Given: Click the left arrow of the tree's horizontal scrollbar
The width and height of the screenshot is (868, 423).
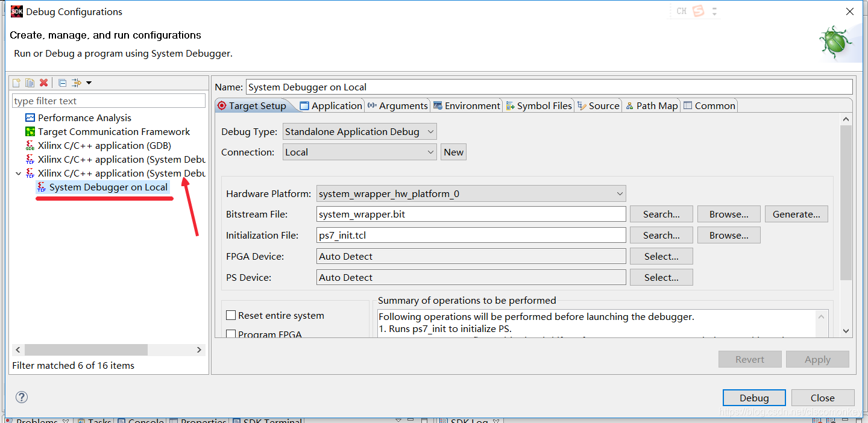Looking at the screenshot, I should click(18, 349).
